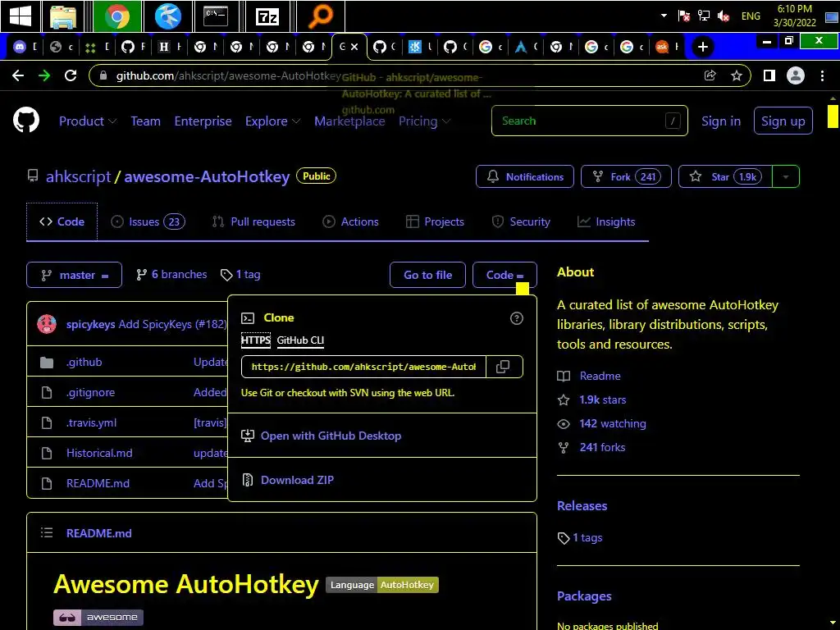The height and width of the screenshot is (630, 840).
Task: Copy the clone URL to clipboard
Action: (503, 367)
